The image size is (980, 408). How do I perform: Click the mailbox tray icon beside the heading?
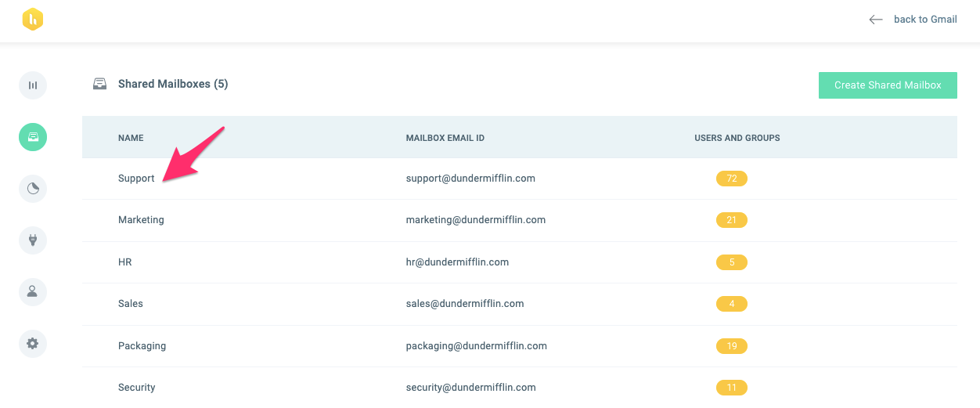(x=99, y=84)
